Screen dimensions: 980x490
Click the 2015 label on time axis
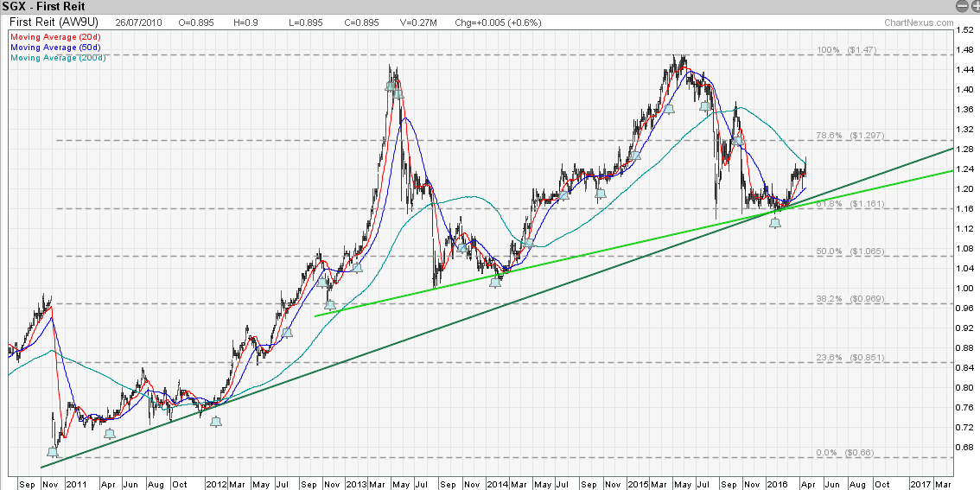tap(639, 484)
